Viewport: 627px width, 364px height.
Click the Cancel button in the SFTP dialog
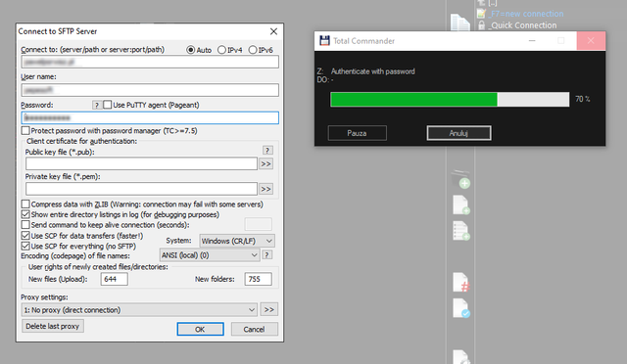pos(255,329)
